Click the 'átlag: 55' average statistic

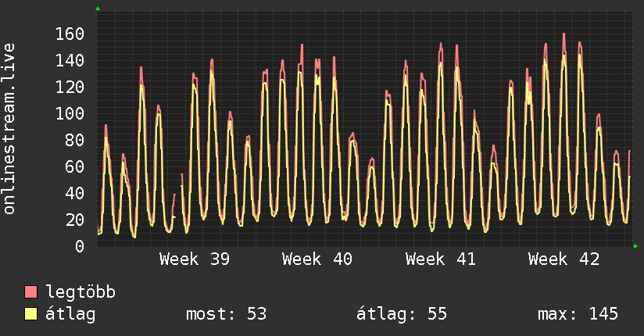coord(401,314)
